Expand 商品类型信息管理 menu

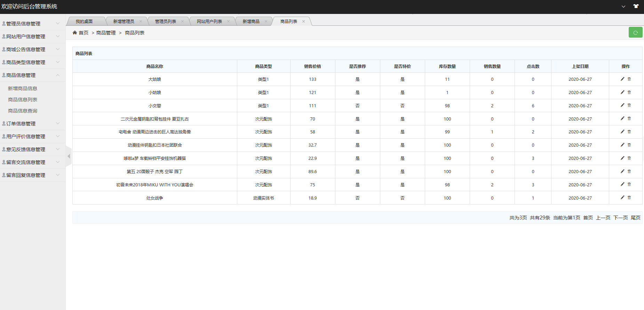coord(33,62)
